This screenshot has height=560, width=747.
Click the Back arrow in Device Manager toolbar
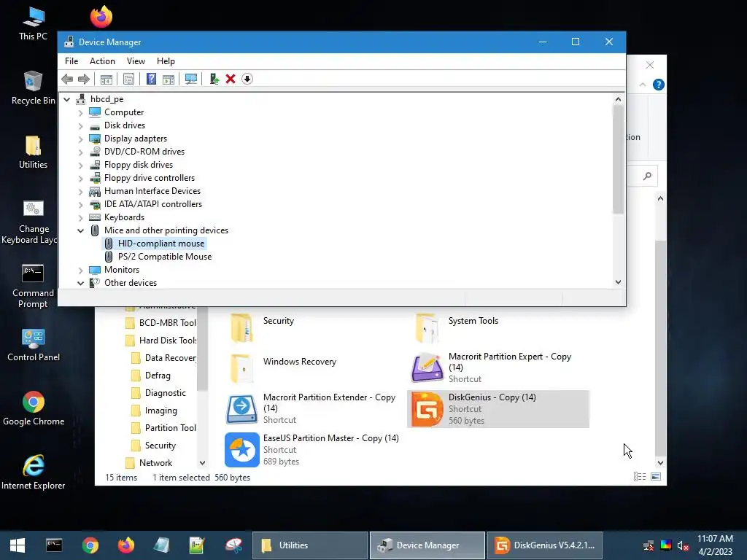(67, 79)
